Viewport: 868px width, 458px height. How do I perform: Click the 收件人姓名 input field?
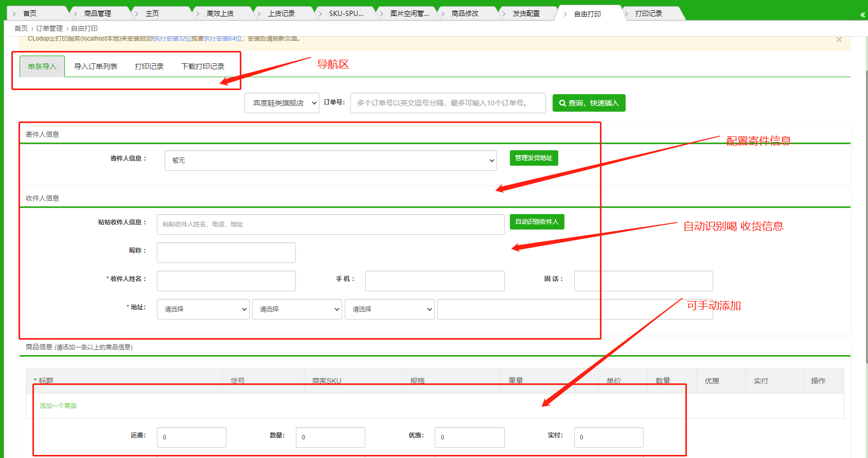coord(226,281)
